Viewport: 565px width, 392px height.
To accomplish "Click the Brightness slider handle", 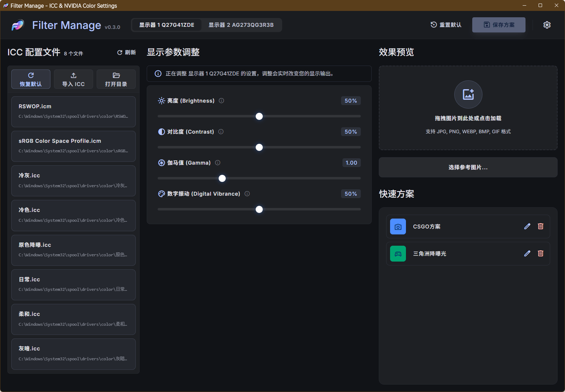I will pyautogui.click(x=259, y=116).
